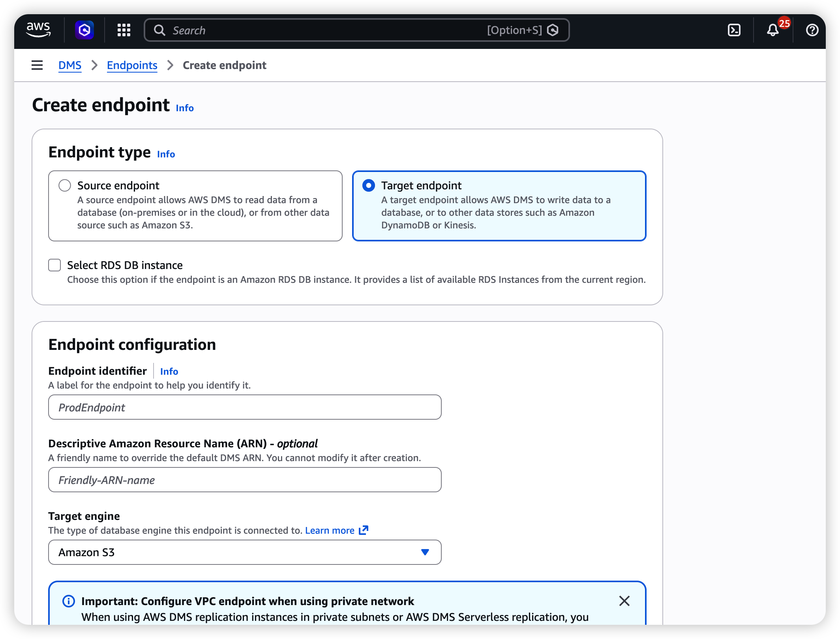Click the external link icon beside Learn more
840x639 pixels.
click(x=364, y=530)
